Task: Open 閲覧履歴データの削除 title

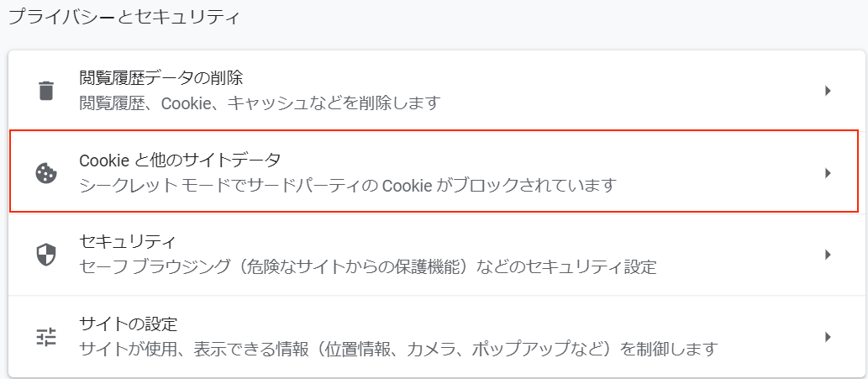Action: point(161,78)
